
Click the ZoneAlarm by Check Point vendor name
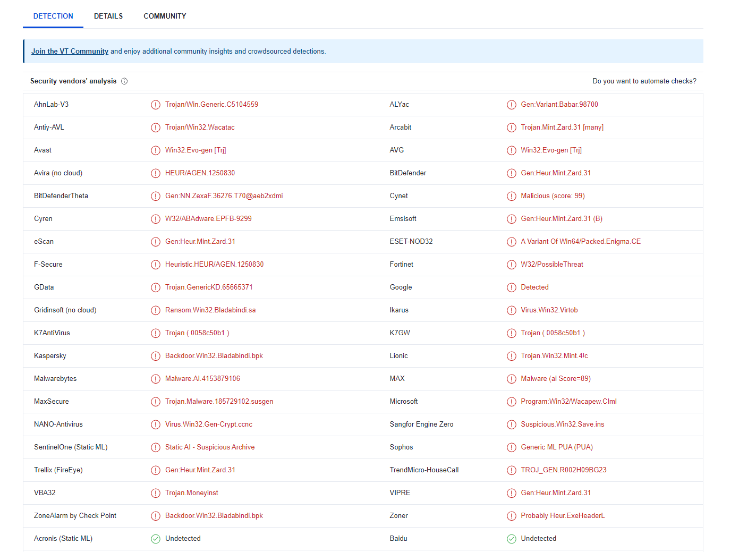(75, 516)
